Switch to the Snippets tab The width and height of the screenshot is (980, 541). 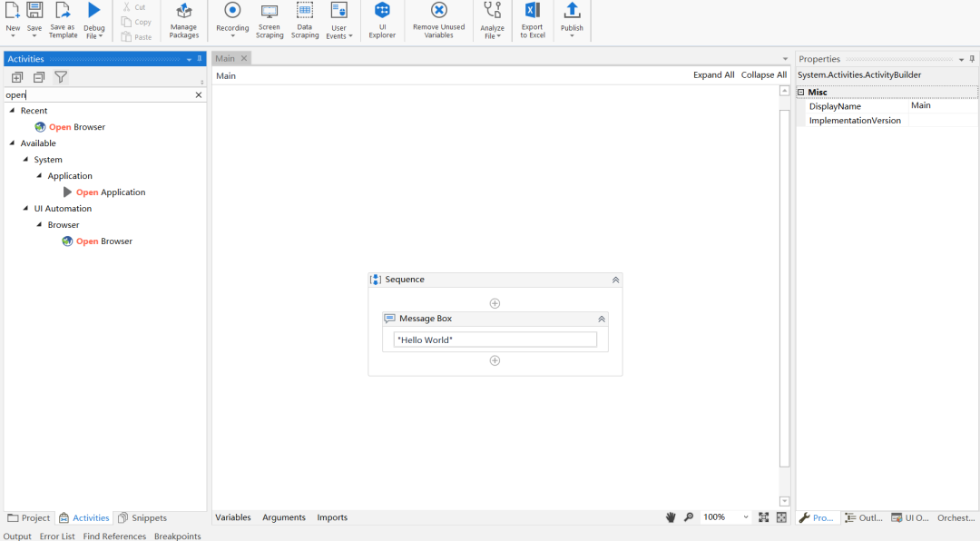point(142,518)
